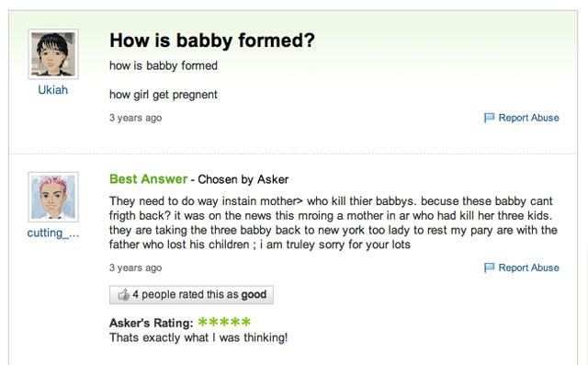
Task: Click the 'Thats exactly what I was thinking!' comment
Action: (x=198, y=337)
